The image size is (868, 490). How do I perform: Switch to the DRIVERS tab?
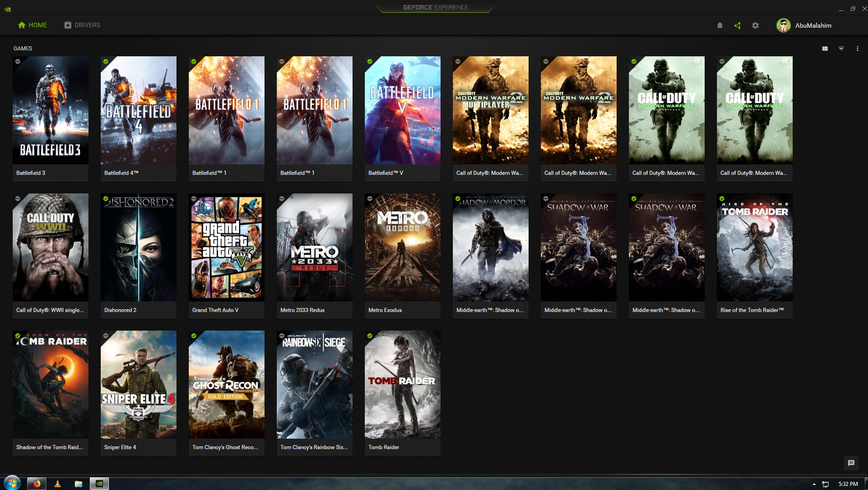(x=82, y=25)
